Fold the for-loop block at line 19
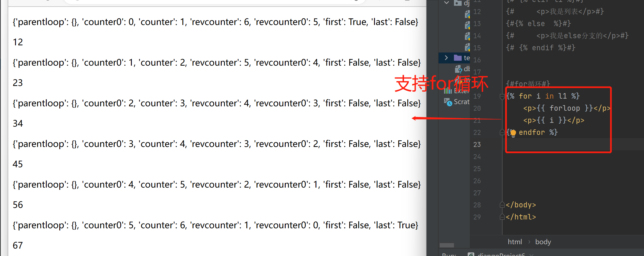 pyautogui.click(x=502, y=96)
